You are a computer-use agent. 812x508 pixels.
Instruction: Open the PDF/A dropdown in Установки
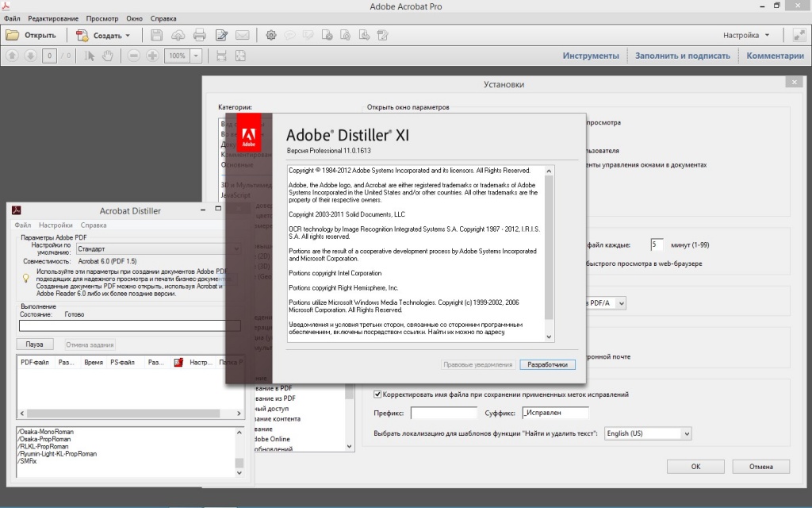[621, 302]
